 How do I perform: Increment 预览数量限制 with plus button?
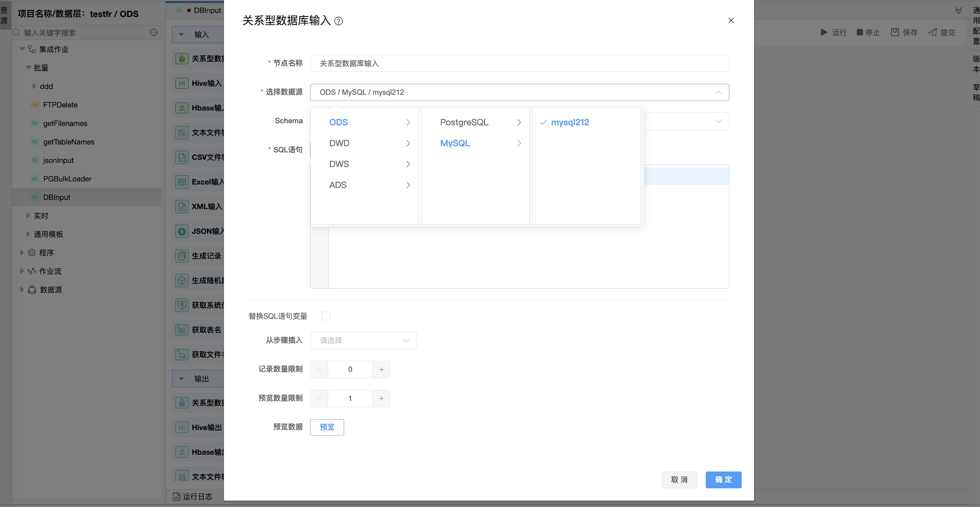coord(381,398)
